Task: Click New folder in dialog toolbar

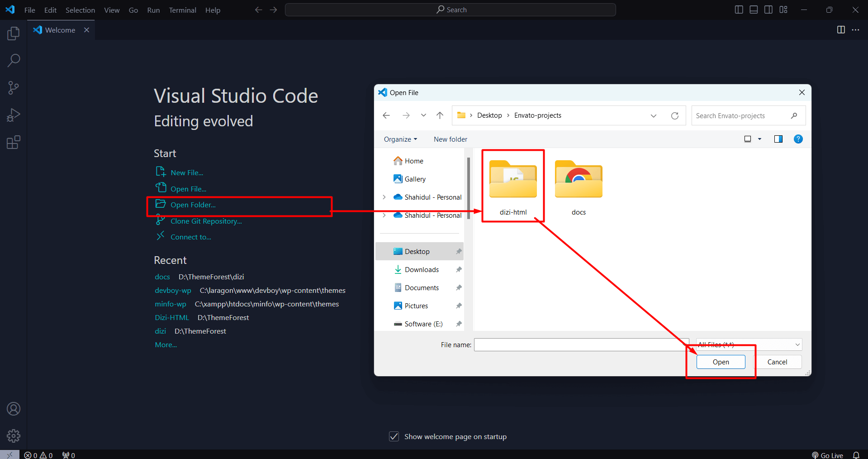Action: click(451, 139)
